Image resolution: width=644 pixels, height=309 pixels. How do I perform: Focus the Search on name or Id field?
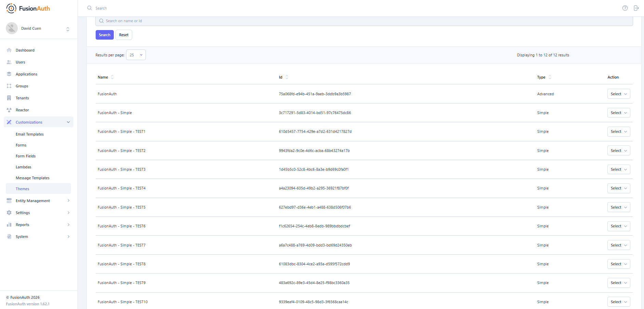pyautogui.click(x=364, y=21)
